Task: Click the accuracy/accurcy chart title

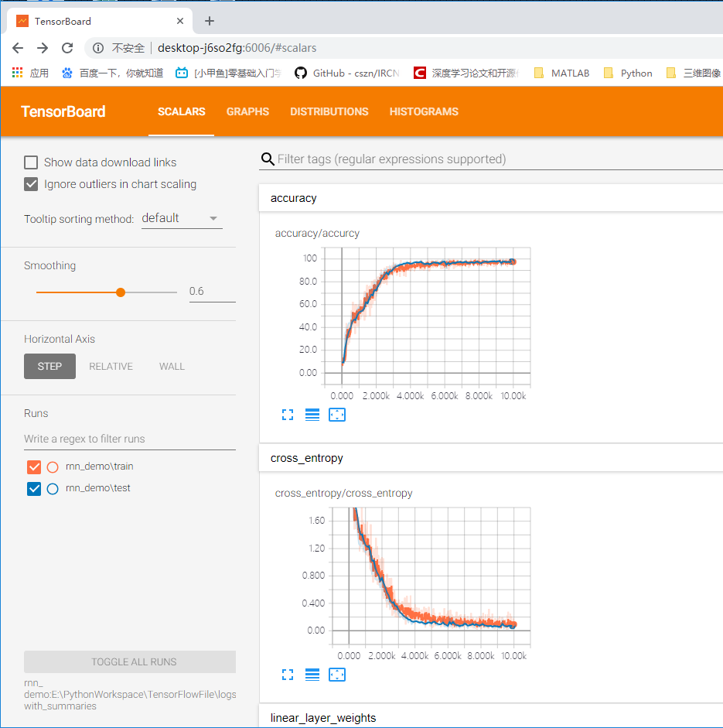Action: click(317, 233)
